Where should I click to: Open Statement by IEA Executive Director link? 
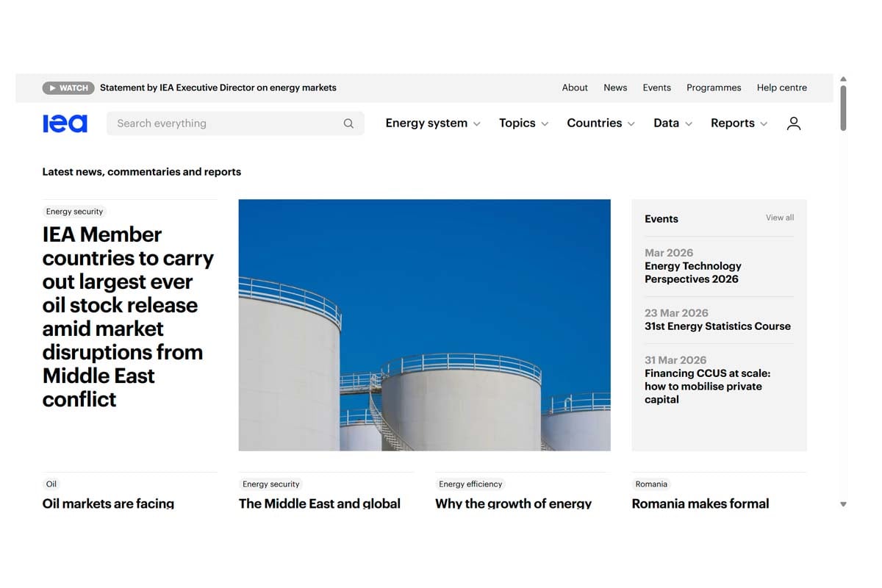pyautogui.click(x=218, y=87)
